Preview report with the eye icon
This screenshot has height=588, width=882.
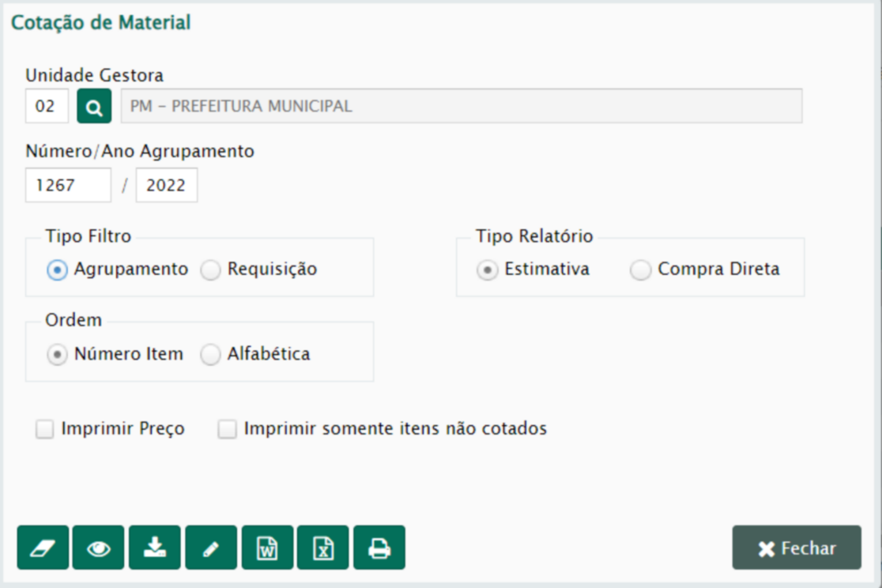tap(98, 548)
